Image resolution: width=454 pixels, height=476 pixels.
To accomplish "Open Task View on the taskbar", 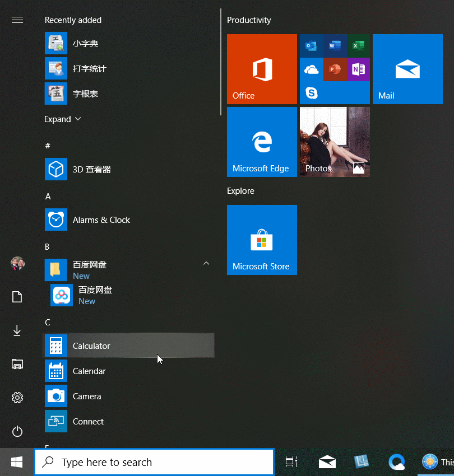I will tap(291, 462).
